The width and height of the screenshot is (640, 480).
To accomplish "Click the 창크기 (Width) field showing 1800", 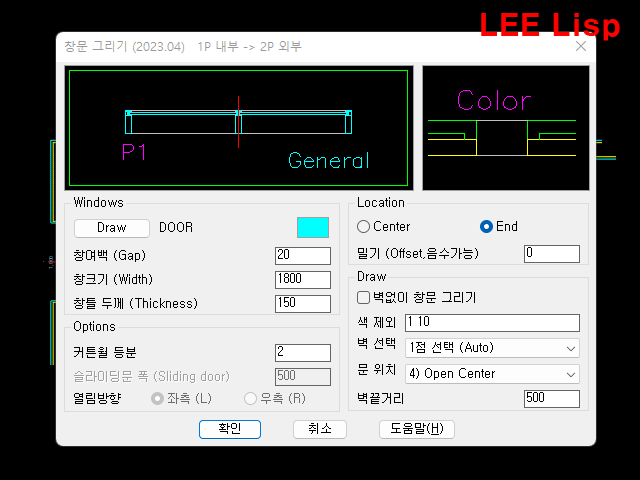I will [303, 280].
